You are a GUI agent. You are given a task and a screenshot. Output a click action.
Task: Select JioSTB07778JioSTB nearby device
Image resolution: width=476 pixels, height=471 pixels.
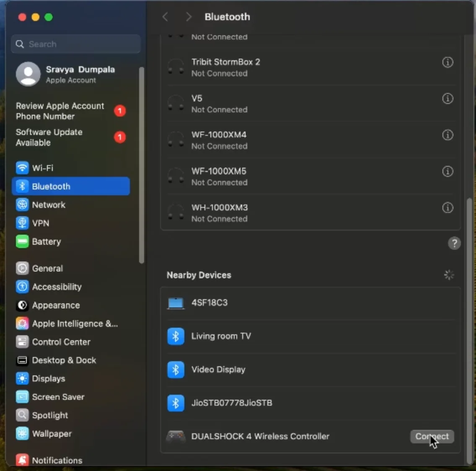tap(310, 403)
